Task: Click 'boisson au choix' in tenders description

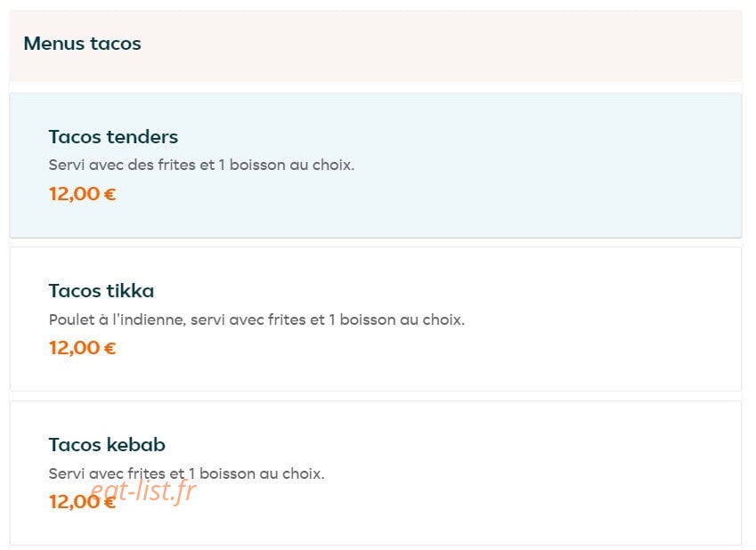Action: point(292,165)
